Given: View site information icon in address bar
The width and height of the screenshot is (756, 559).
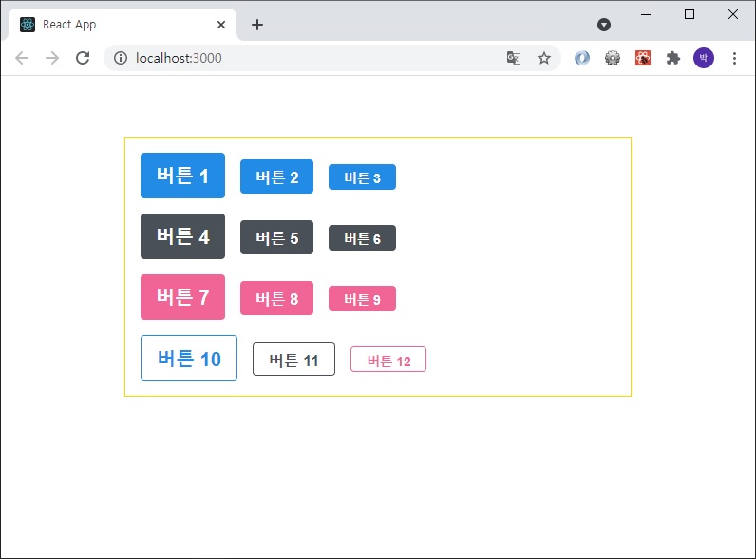Looking at the screenshot, I should [x=120, y=58].
